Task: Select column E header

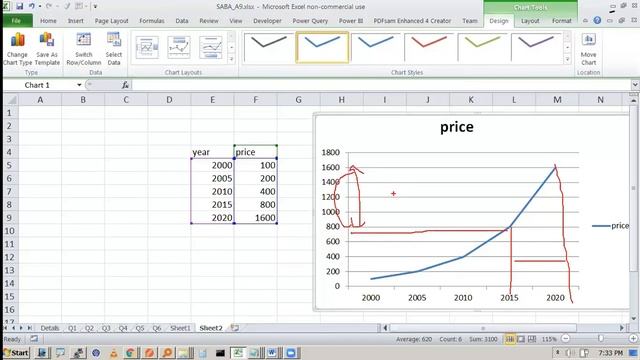Action: [212, 100]
